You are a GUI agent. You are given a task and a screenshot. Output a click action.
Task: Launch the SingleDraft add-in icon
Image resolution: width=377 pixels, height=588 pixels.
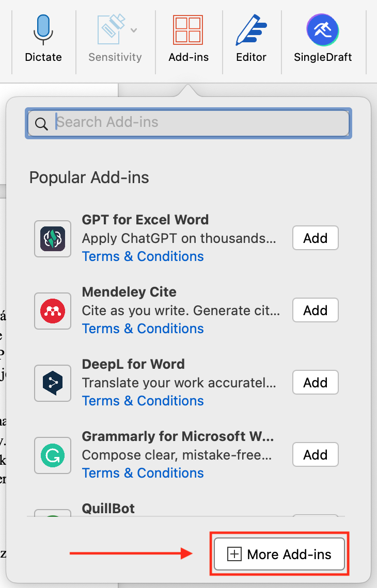point(323,29)
